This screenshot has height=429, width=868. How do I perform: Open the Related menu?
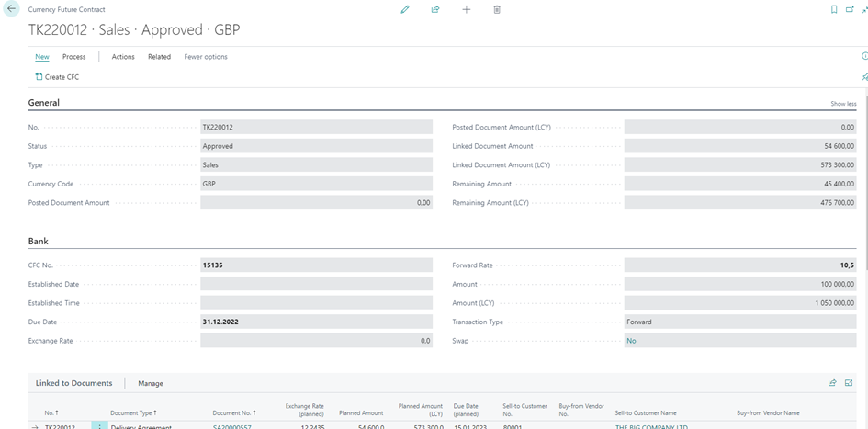click(x=159, y=57)
